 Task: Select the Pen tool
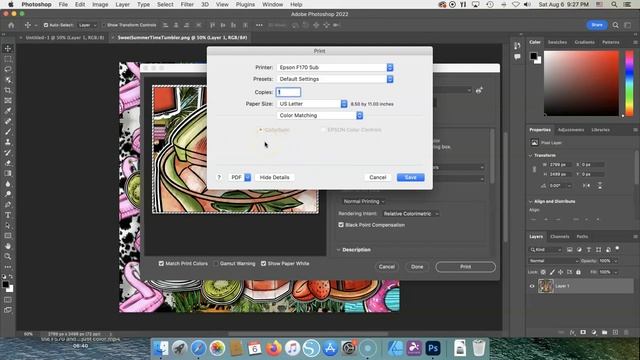(x=8, y=204)
